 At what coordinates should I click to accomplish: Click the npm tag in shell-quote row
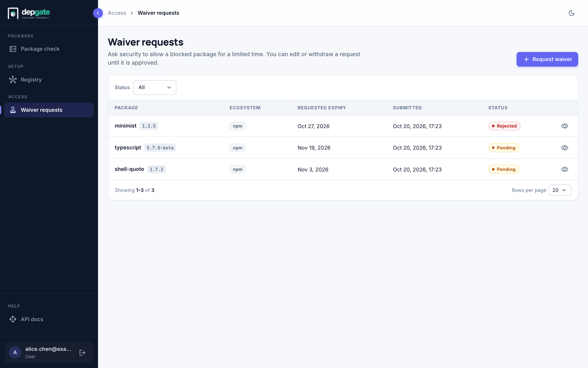(x=237, y=169)
